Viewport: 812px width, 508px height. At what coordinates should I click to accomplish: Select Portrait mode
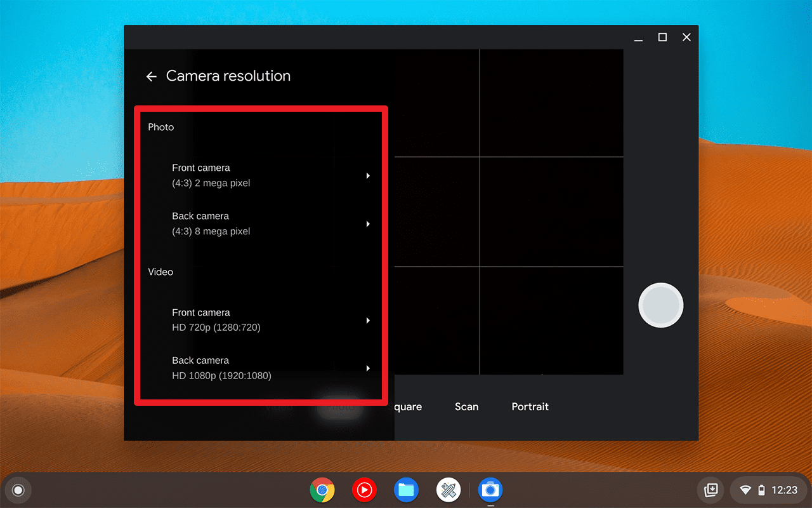click(530, 406)
